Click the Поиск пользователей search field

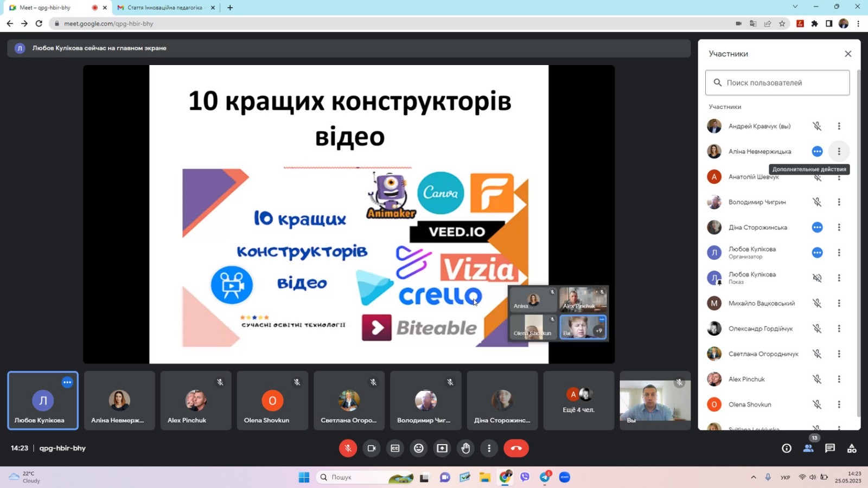point(777,82)
